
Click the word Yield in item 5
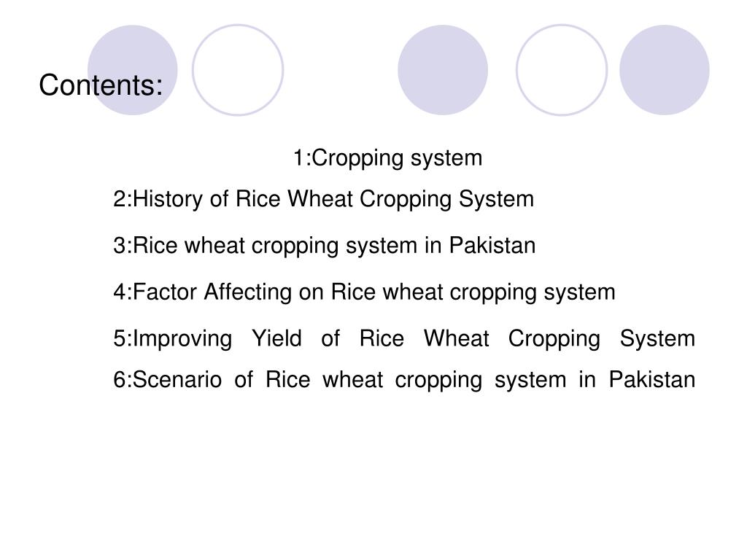click(x=276, y=339)
